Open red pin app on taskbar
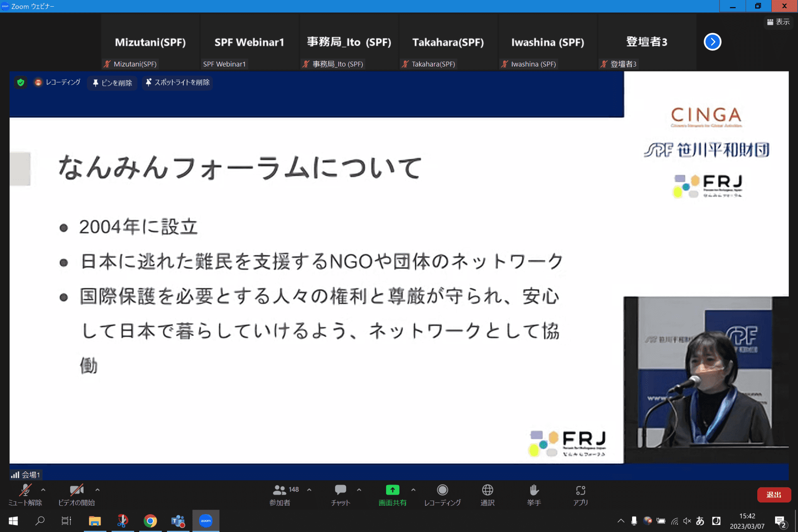This screenshot has width=798, height=532. tap(123, 521)
